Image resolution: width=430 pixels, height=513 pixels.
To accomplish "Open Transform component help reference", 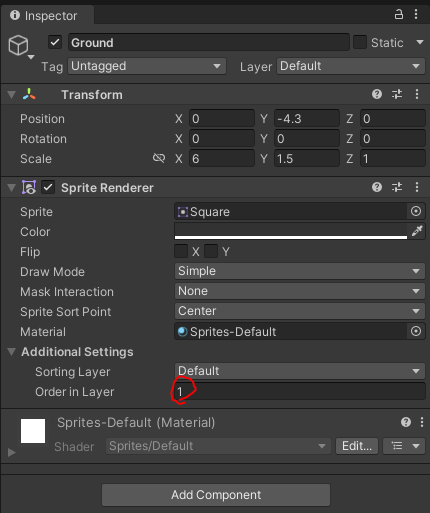I will click(377, 94).
